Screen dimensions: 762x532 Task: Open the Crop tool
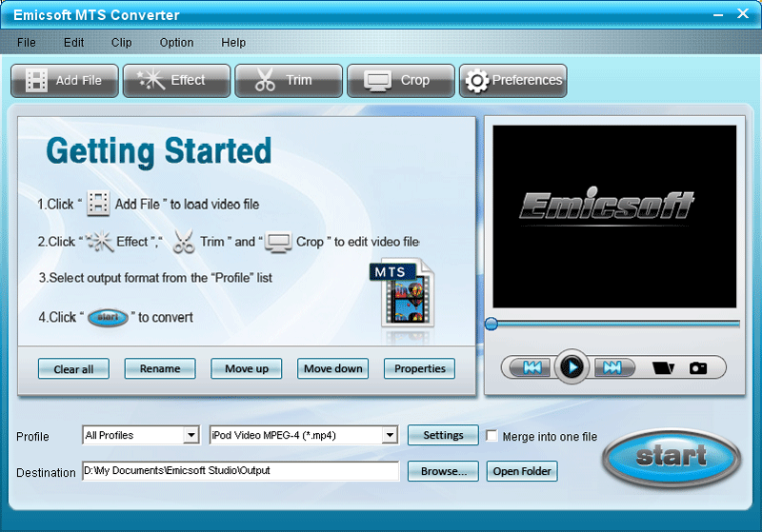[x=401, y=81]
